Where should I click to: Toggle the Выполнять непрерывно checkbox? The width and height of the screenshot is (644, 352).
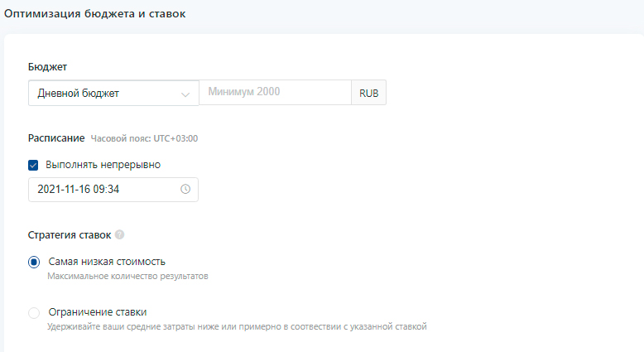34,165
